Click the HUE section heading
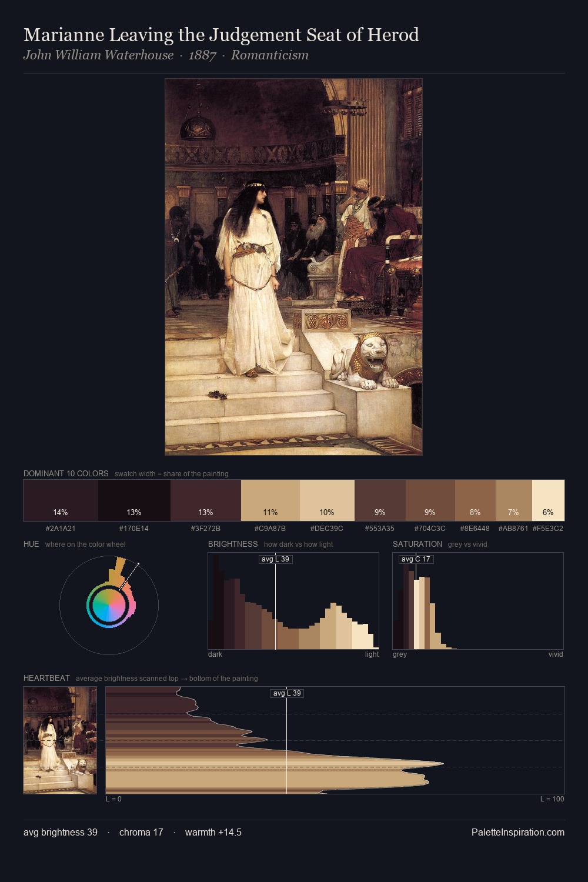This screenshot has height=882, width=588. 31,544
